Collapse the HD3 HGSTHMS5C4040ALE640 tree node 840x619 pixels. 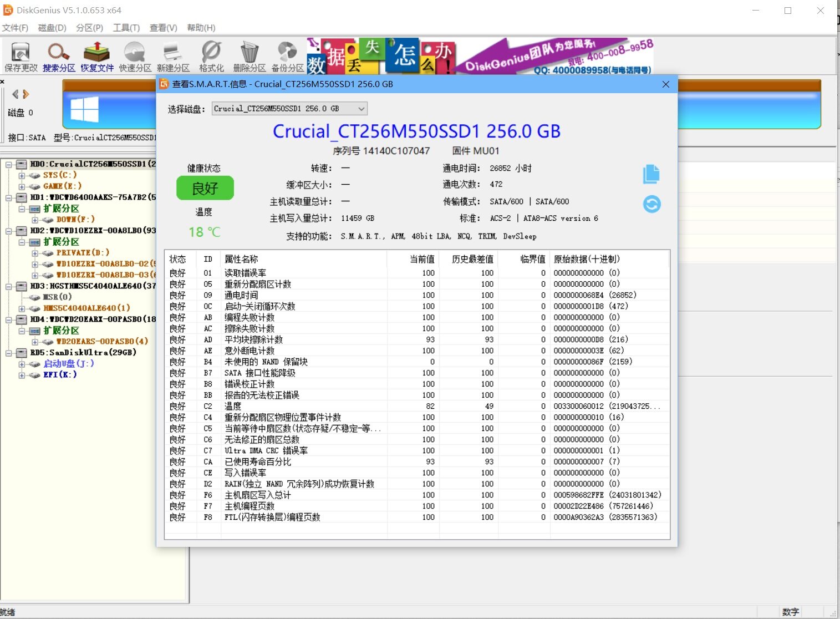[9, 286]
